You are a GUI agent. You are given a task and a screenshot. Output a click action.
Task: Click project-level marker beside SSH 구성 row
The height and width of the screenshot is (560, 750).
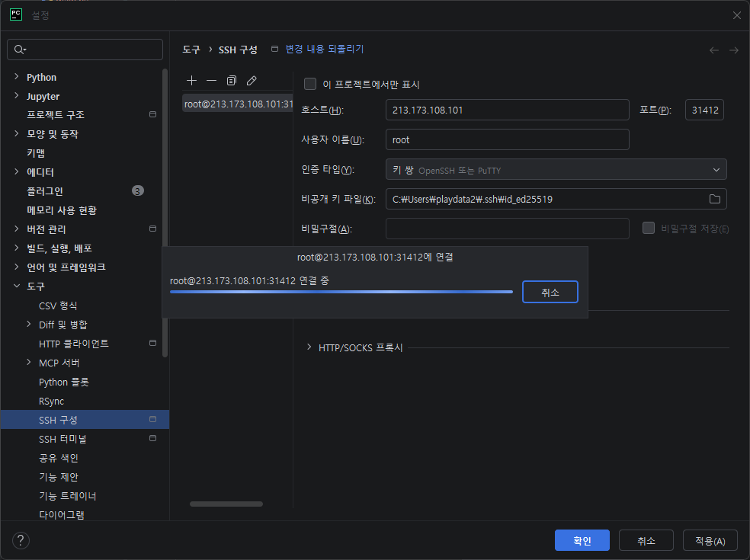[152, 419]
